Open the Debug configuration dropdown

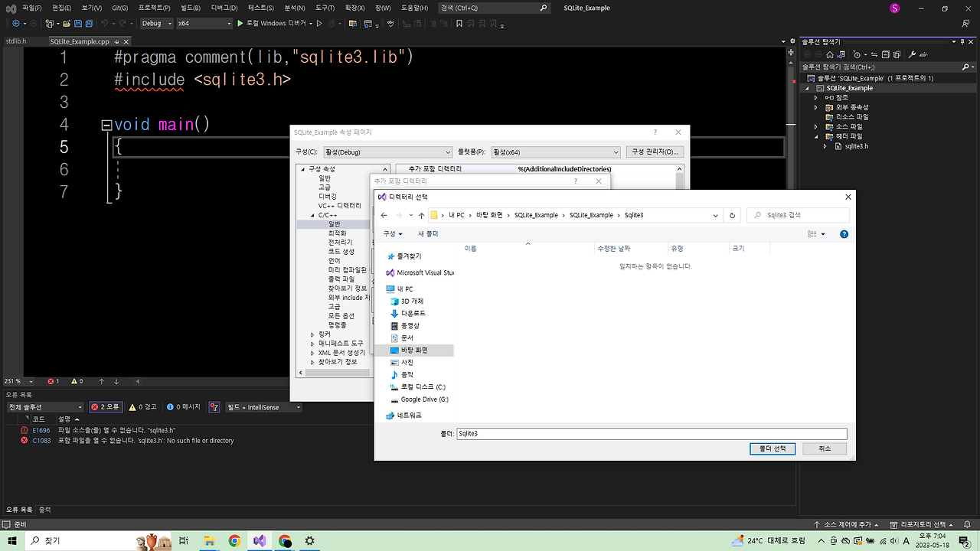[x=156, y=23]
